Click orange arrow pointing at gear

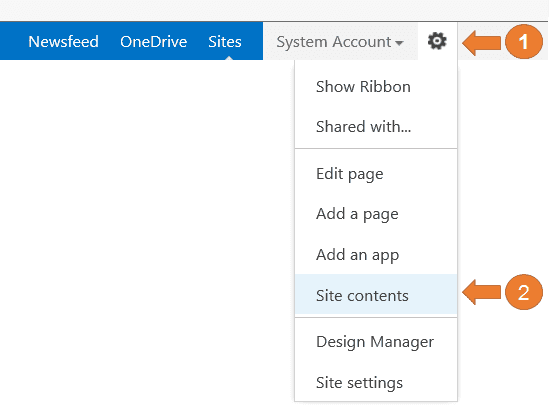click(482, 43)
